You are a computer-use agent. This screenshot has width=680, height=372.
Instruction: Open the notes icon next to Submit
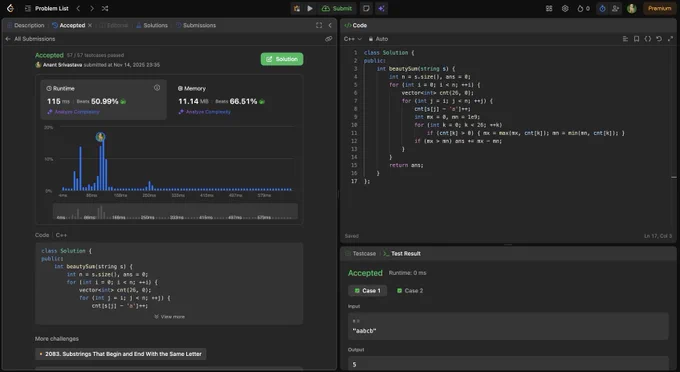pos(366,8)
